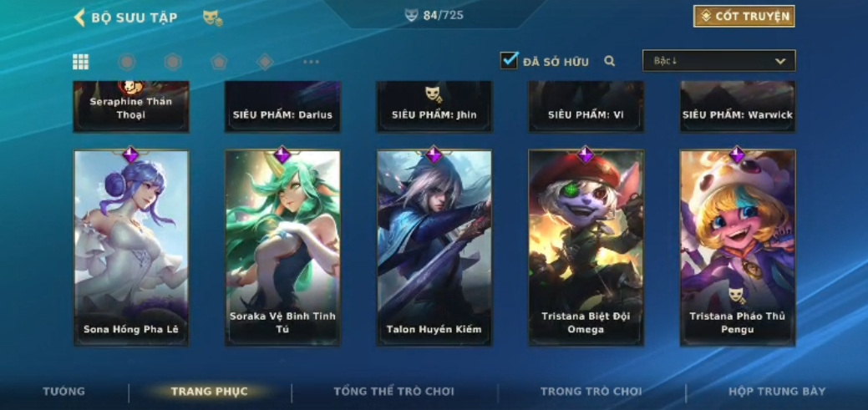Go back using the Bộ Sưu Tập arrow

coord(79,18)
